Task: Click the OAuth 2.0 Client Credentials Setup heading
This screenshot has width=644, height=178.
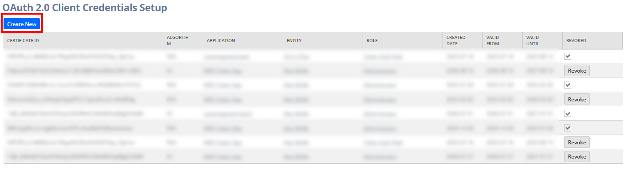Action: (85, 8)
